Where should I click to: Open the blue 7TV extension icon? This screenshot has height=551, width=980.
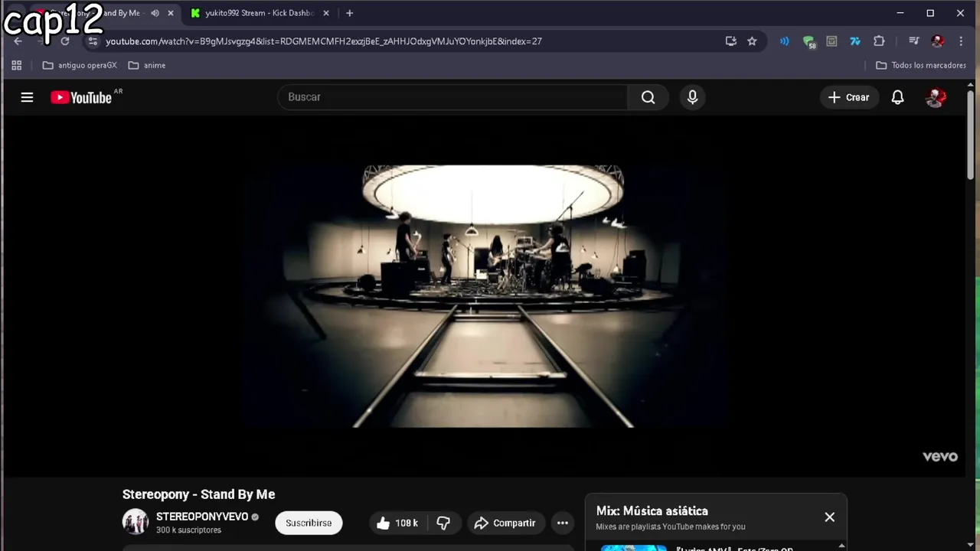click(855, 41)
